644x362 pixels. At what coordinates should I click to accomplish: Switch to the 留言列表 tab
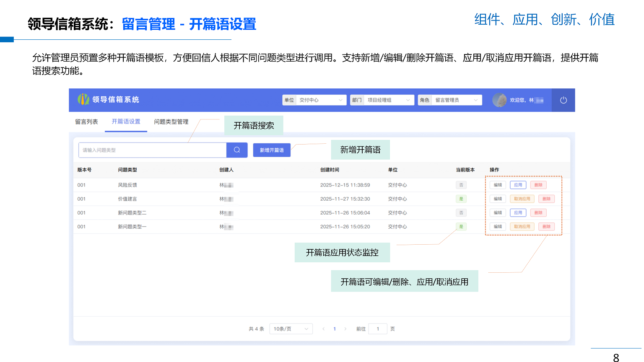point(86,122)
